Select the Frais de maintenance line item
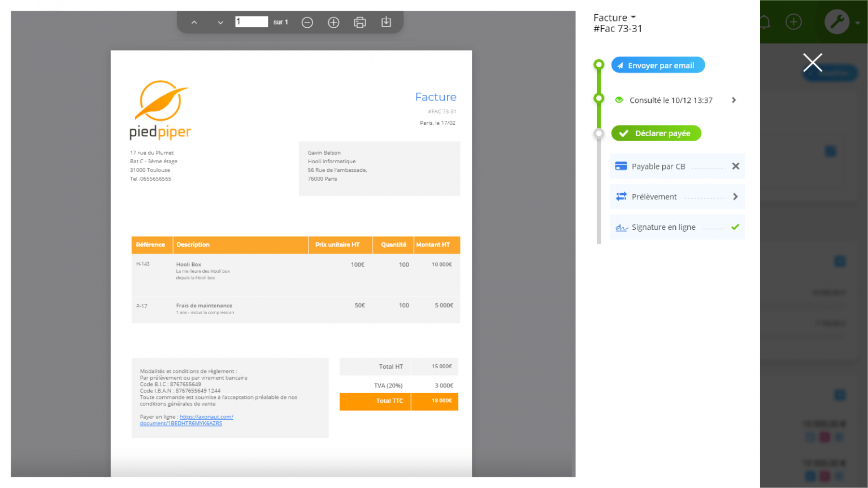Image resolution: width=868 pixels, height=488 pixels. (x=296, y=310)
